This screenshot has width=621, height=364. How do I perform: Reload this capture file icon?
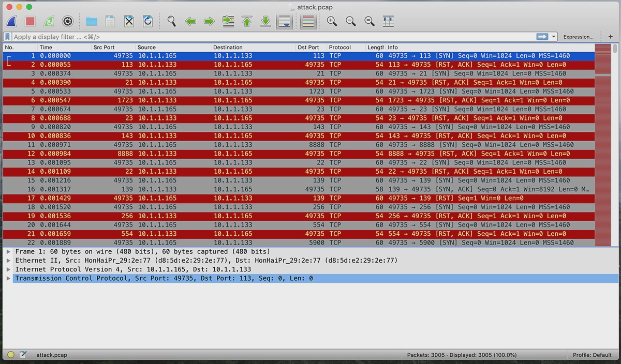tap(147, 21)
